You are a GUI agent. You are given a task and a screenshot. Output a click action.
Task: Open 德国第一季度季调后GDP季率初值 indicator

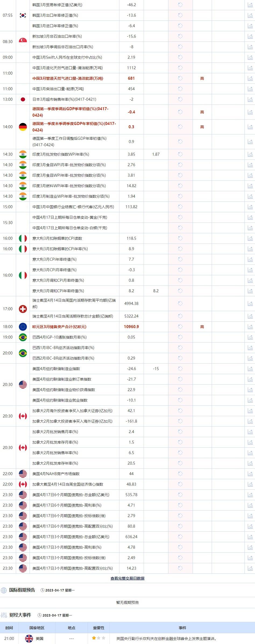pos(70,112)
